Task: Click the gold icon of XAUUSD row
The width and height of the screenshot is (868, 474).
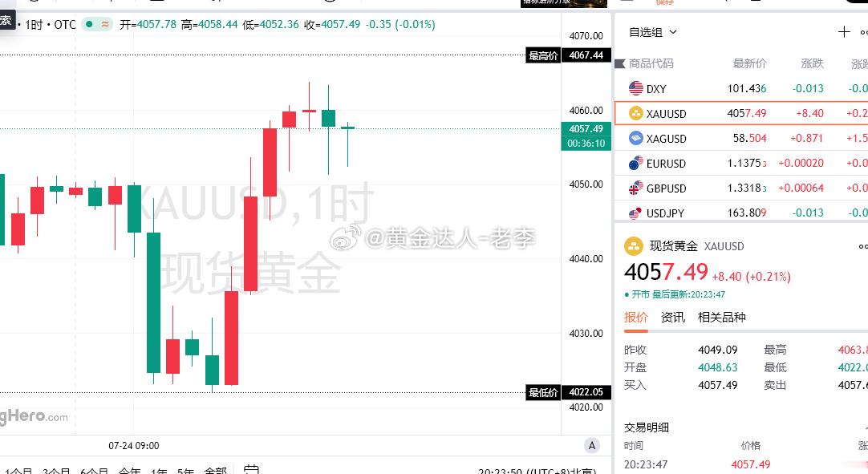Action: [x=636, y=113]
